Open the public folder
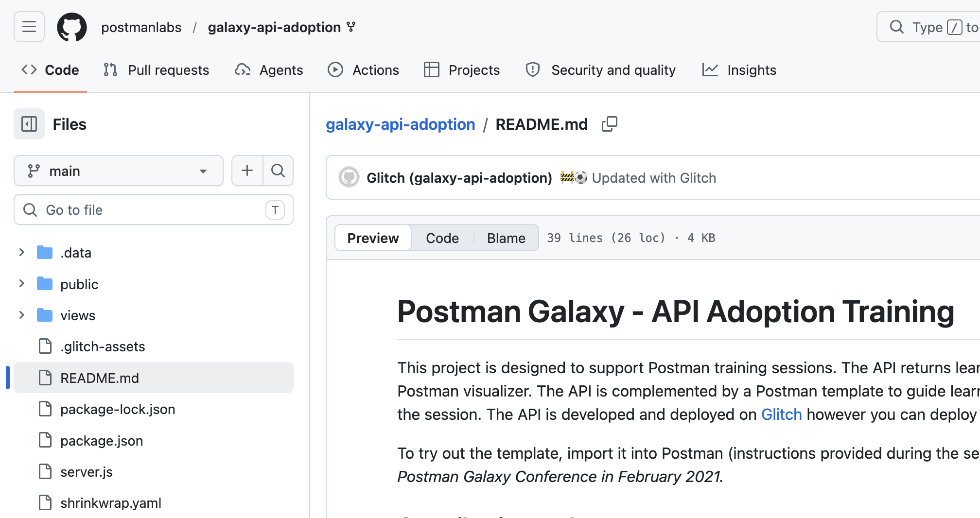 pyautogui.click(x=79, y=284)
